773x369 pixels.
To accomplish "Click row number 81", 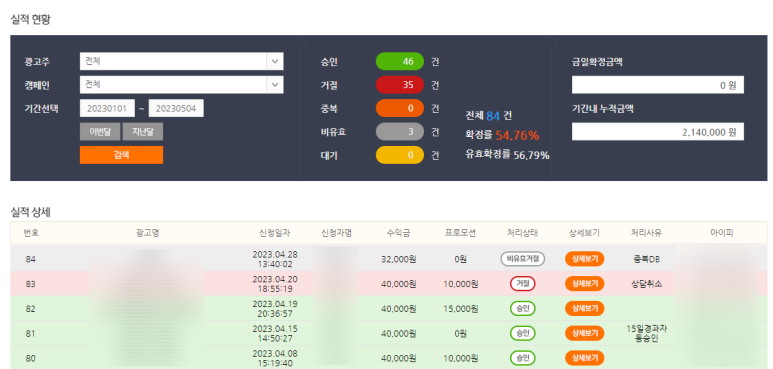I will [x=31, y=334].
